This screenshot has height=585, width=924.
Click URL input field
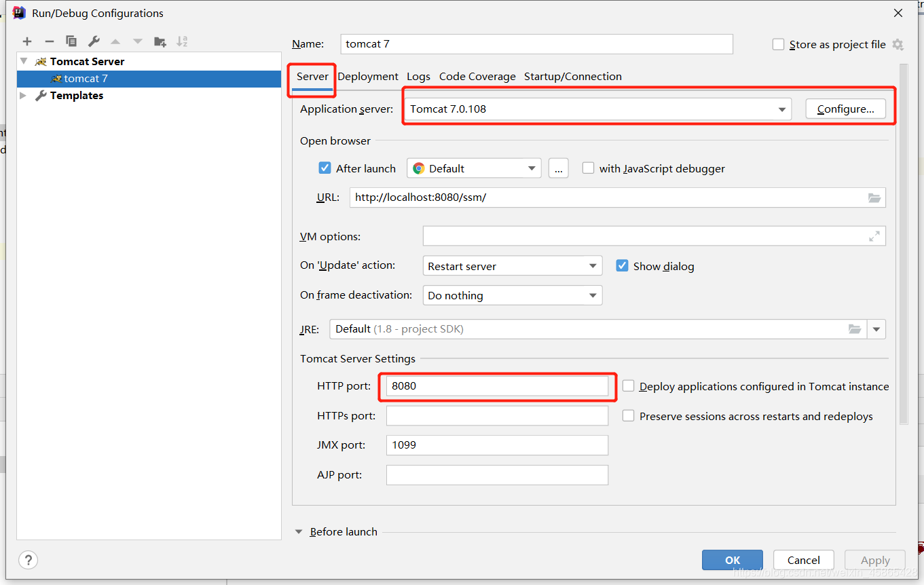[x=617, y=198]
